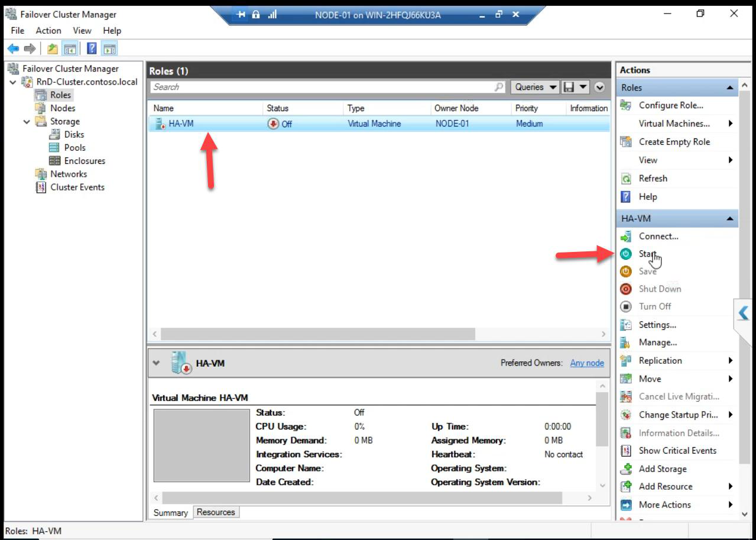
Task: Switch to the Resources tab
Action: coord(216,512)
